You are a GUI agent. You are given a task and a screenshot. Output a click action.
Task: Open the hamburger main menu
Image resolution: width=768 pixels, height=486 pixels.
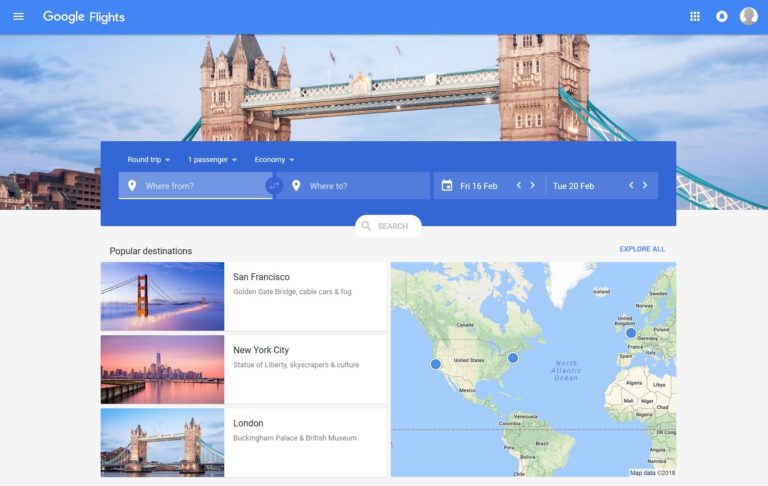(x=18, y=16)
